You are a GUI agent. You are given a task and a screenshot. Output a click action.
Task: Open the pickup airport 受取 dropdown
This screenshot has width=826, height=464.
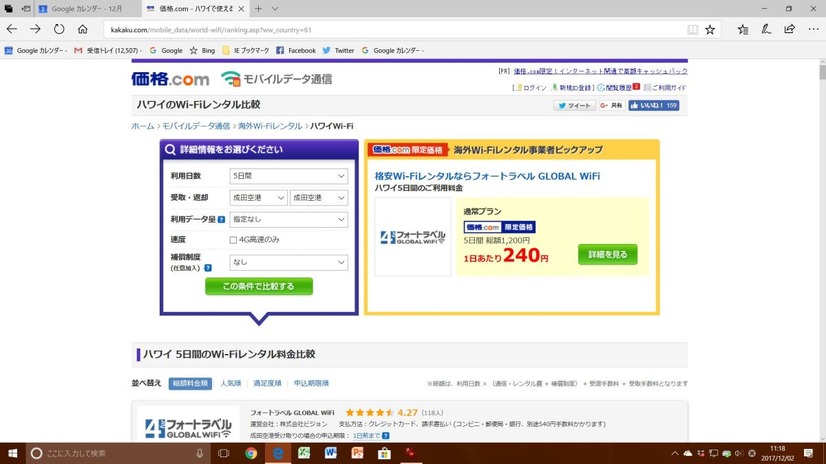tap(258, 198)
